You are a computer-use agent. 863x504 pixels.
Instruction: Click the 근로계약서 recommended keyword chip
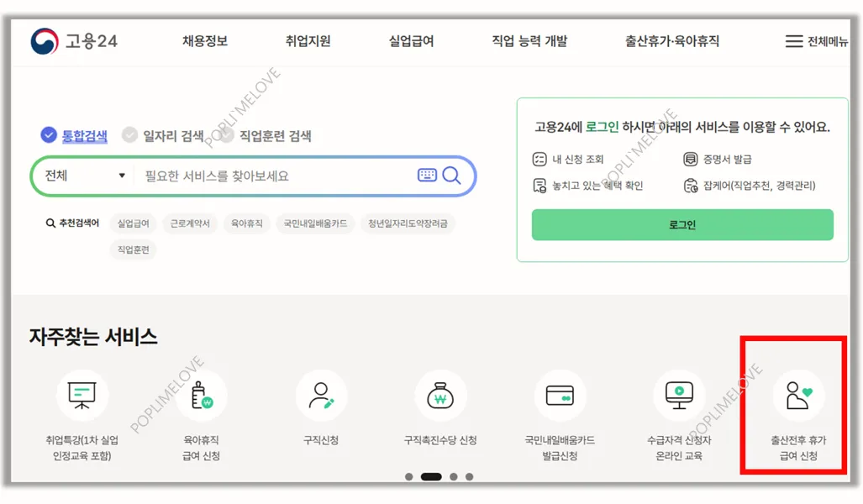click(x=190, y=223)
